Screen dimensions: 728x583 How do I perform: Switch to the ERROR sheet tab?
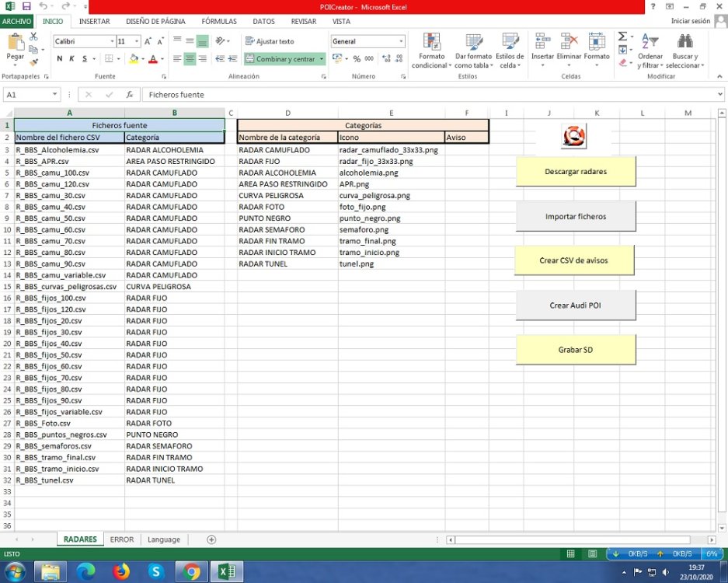click(122, 539)
